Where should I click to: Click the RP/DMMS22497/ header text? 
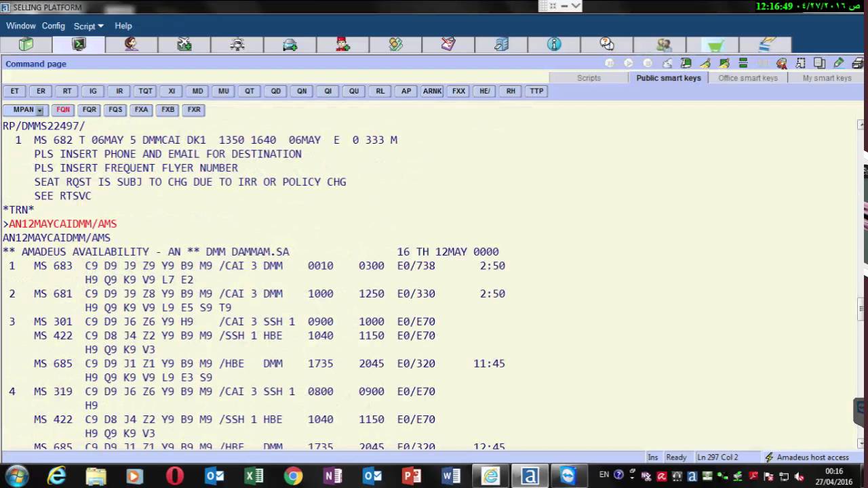(x=44, y=126)
